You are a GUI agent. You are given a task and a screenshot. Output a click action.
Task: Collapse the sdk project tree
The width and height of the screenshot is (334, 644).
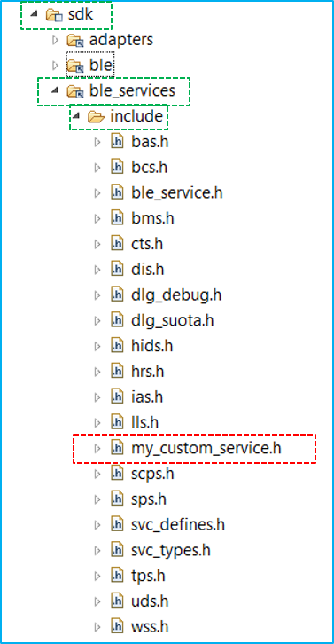(34, 15)
